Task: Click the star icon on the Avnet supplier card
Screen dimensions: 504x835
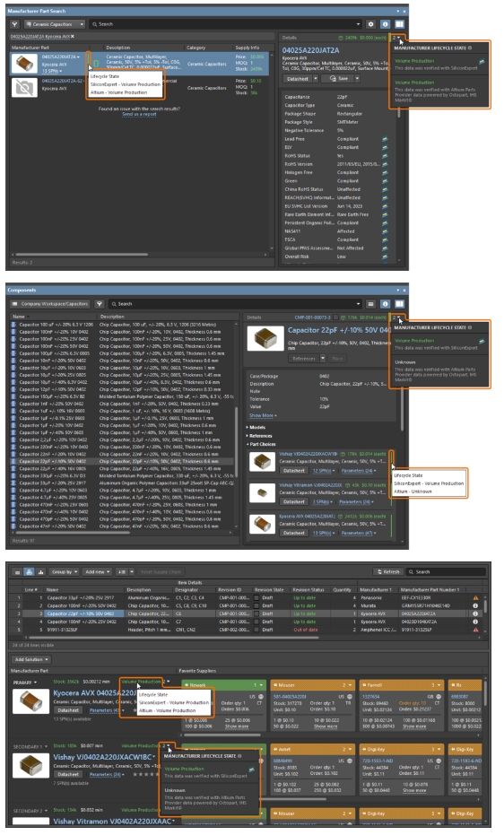Action: coord(275,749)
